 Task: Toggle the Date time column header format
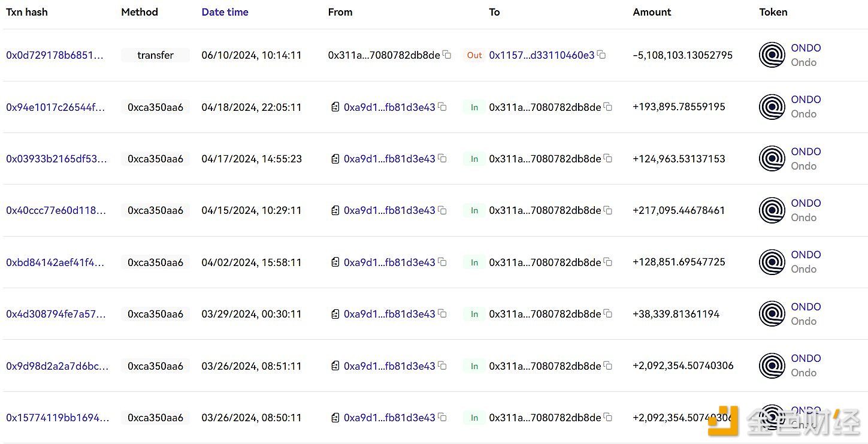[x=225, y=12]
